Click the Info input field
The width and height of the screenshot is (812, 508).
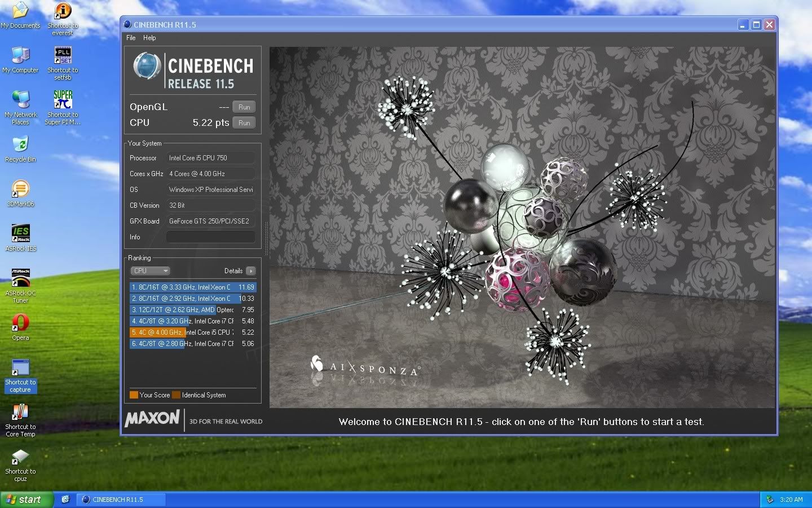click(210, 237)
